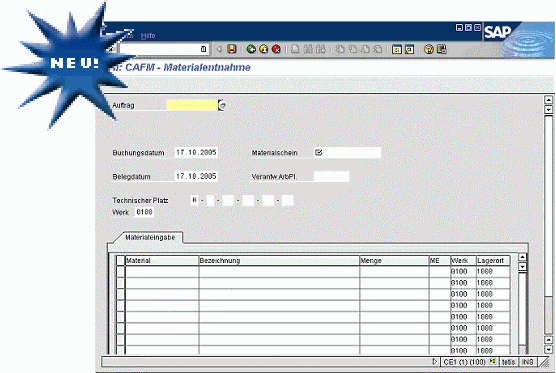This screenshot has height=373, width=556.
Task: Expand status bar triangle arrow
Action: coord(435,362)
